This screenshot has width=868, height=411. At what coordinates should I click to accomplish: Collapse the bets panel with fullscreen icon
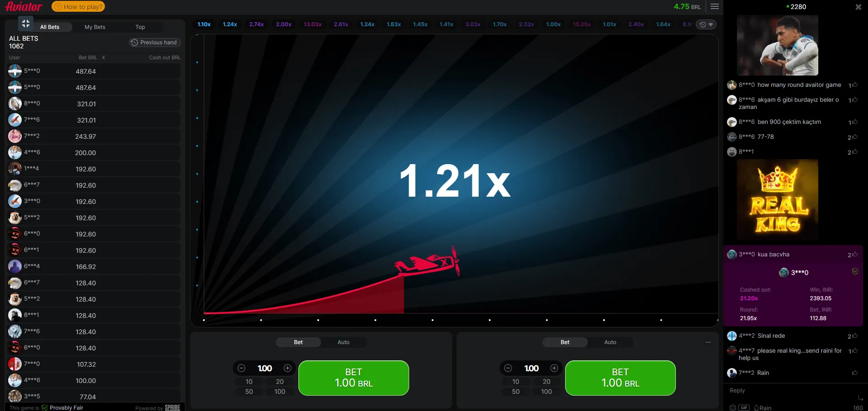26,23
